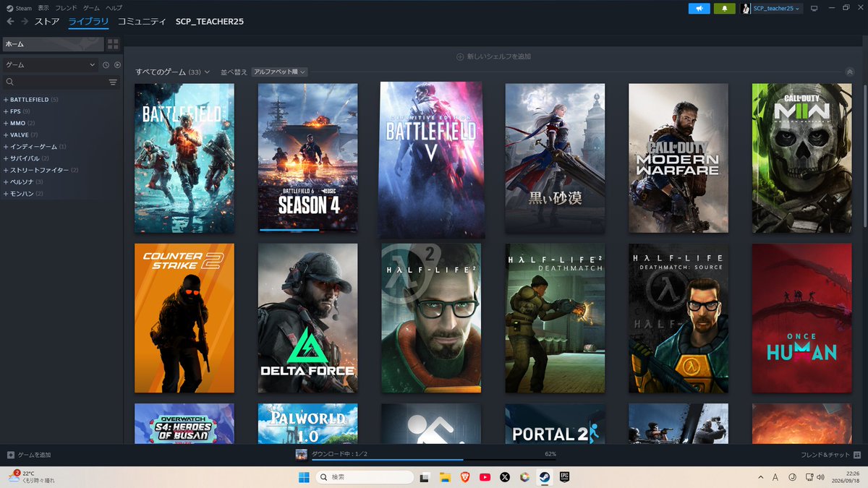
Task: Toggle the ready-to-play filter icon
Action: pos(117,65)
